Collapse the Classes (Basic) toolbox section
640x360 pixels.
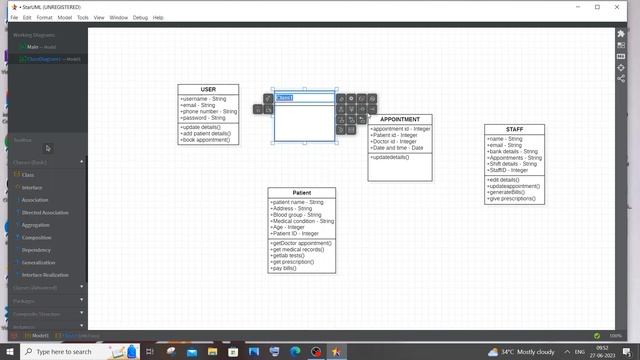(82, 162)
